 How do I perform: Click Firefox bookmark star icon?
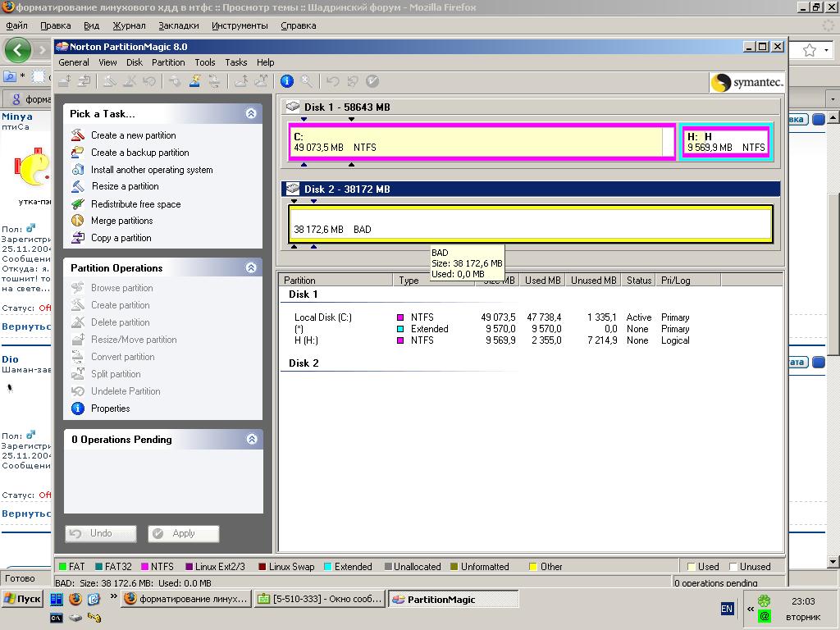pos(810,50)
